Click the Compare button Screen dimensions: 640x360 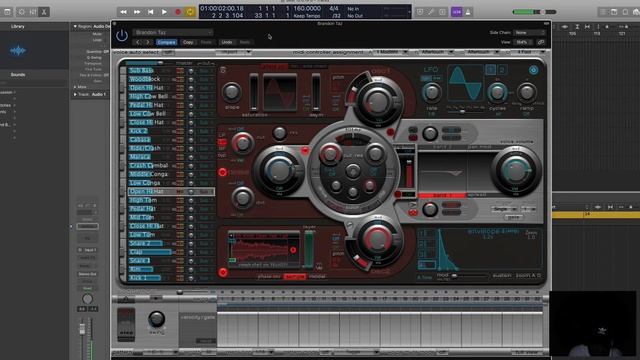[166, 42]
